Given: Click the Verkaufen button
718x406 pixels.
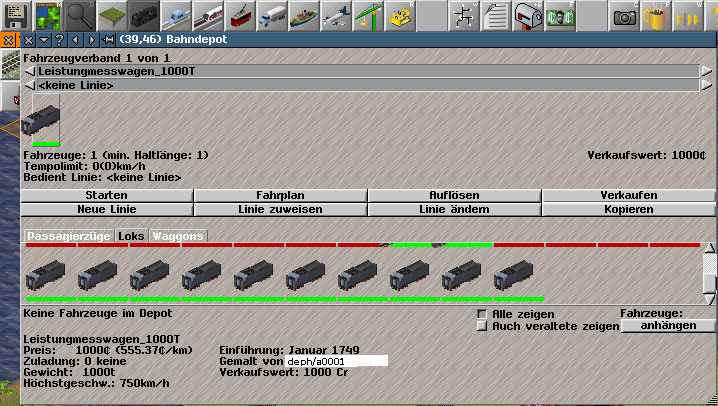Looking at the screenshot, I should click(628, 195).
